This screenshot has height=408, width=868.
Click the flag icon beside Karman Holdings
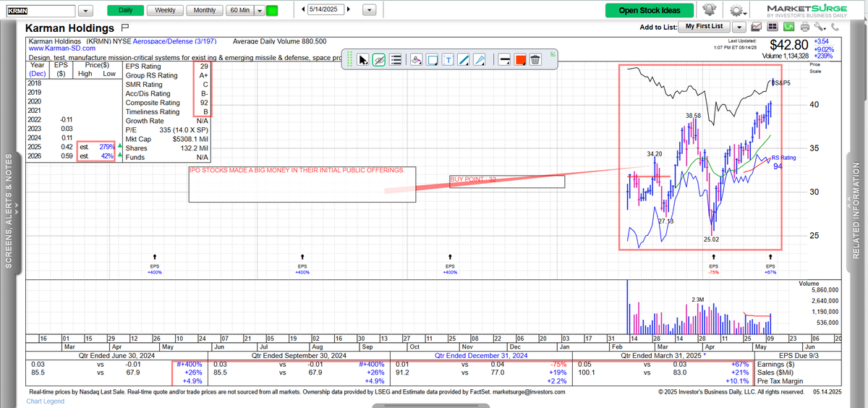(124, 27)
